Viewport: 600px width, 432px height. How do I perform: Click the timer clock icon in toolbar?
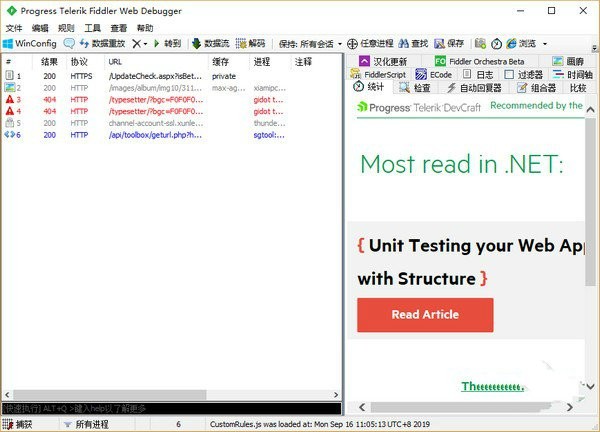coord(496,44)
